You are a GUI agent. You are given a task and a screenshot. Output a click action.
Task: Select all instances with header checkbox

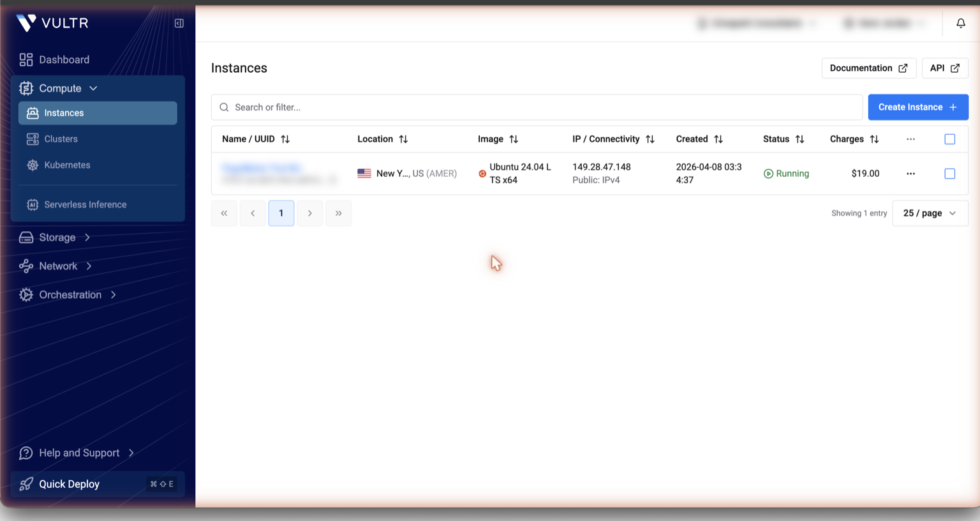tap(949, 139)
